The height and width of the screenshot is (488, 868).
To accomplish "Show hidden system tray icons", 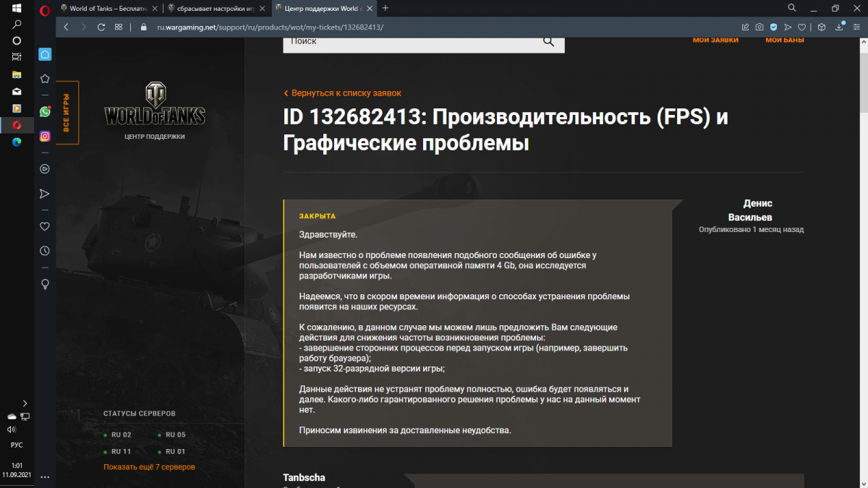I will pos(25,403).
